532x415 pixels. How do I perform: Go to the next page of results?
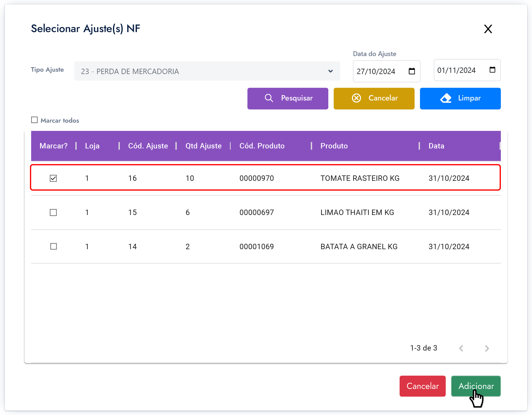point(487,348)
